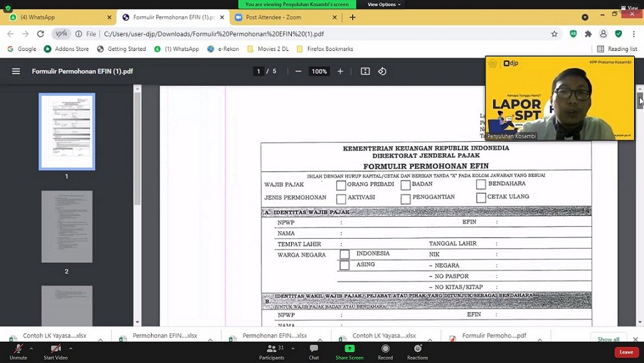Image resolution: width=644 pixels, height=363 pixels.
Task: Open the Zoom Chat panel
Action: pyautogui.click(x=314, y=351)
